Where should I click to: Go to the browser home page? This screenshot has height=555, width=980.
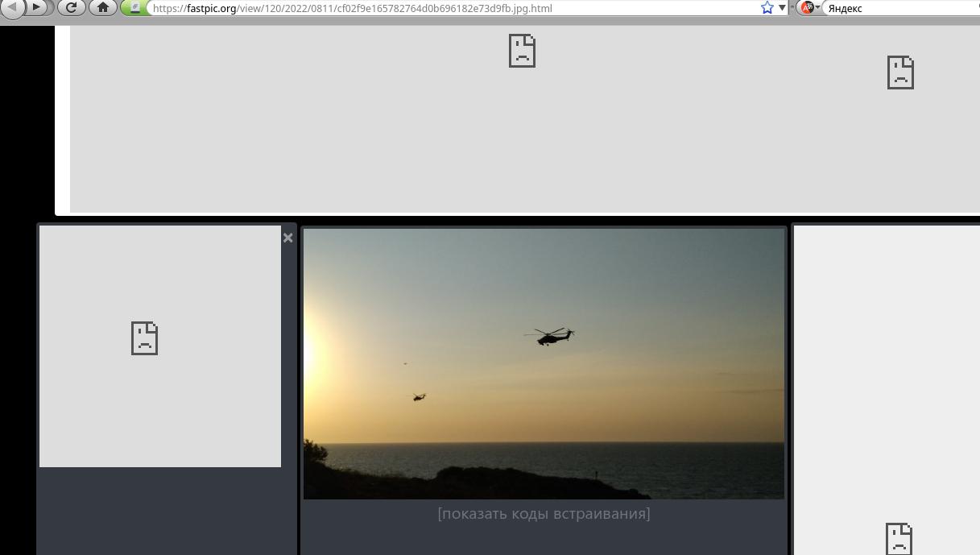tap(102, 7)
